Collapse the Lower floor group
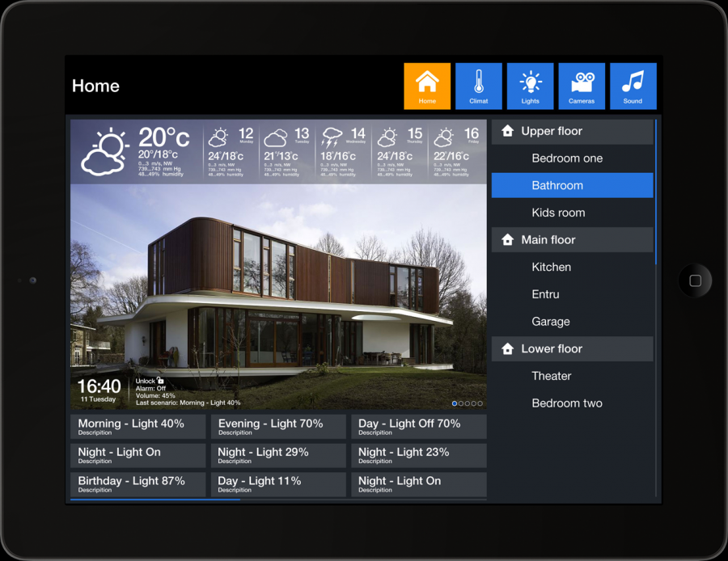The height and width of the screenshot is (561, 728). click(x=572, y=348)
